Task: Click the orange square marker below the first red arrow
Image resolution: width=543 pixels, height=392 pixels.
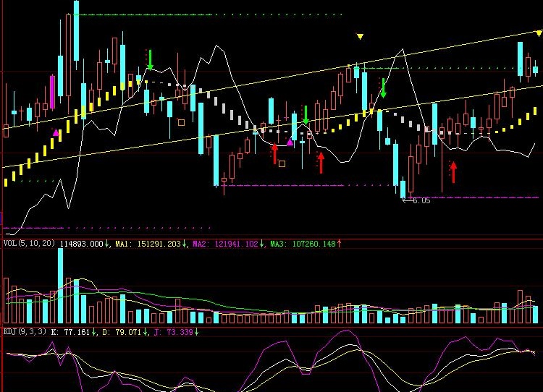Action: click(x=282, y=163)
